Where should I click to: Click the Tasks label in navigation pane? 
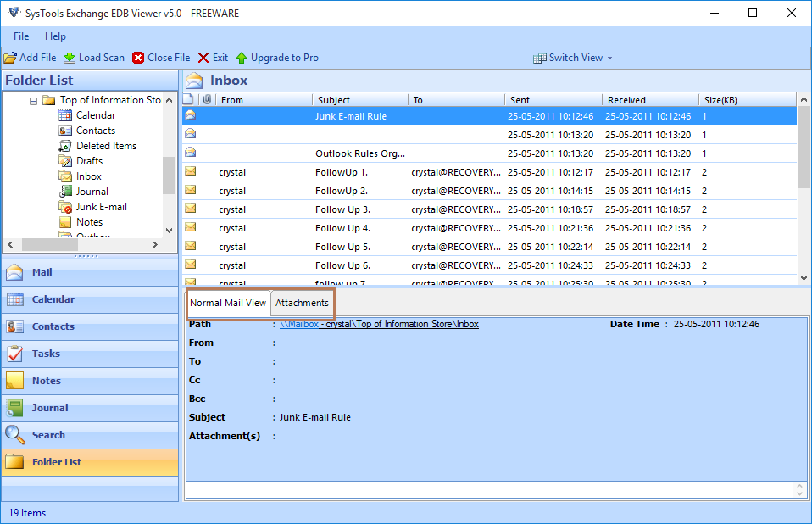pos(46,354)
